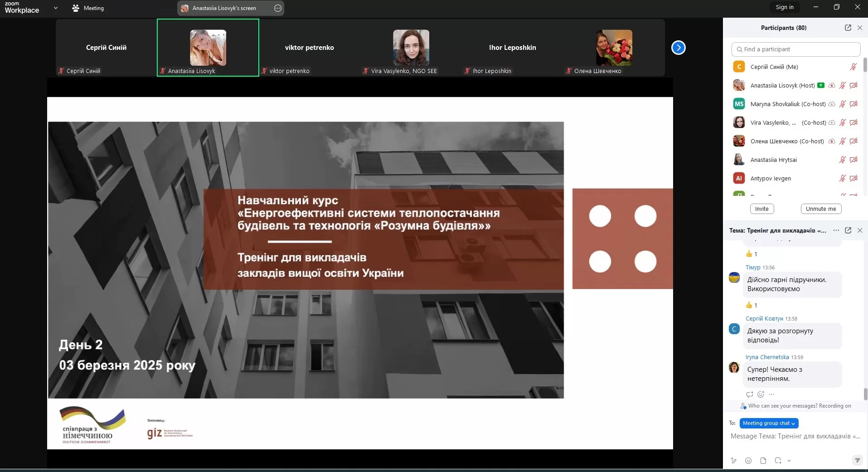Add reaction to Iryna Chernetska's message
Screen dimensions: 868x472
[x=761, y=394]
